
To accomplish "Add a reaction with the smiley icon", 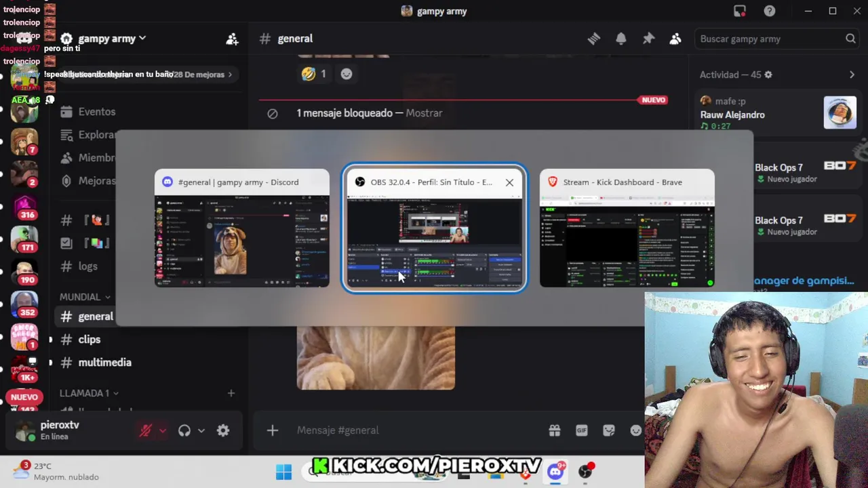I will [x=347, y=74].
